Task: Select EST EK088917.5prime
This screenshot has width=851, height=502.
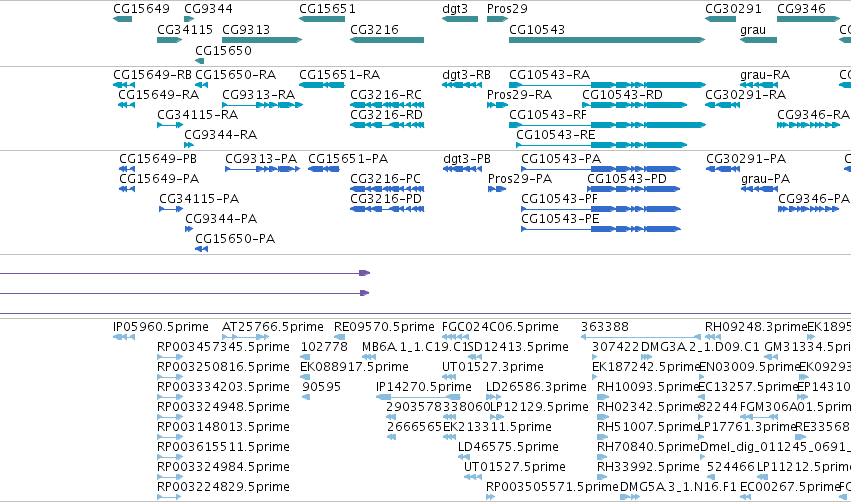Action: point(354,367)
